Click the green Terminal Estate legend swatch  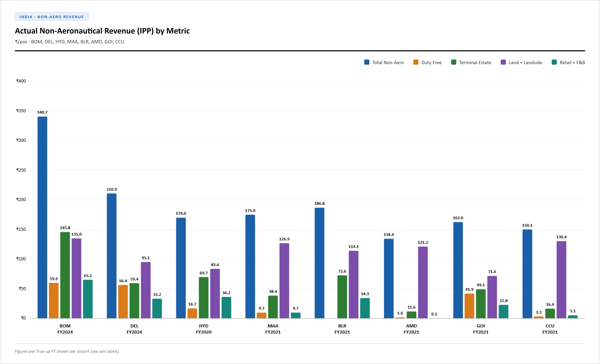click(454, 62)
